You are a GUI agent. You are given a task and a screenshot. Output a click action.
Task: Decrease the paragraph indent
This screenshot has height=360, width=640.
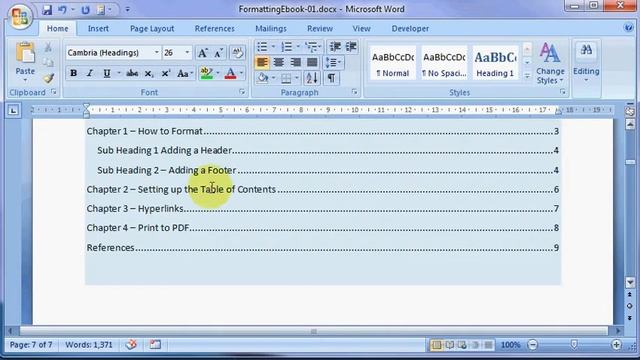pyautogui.click(x=335, y=47)
